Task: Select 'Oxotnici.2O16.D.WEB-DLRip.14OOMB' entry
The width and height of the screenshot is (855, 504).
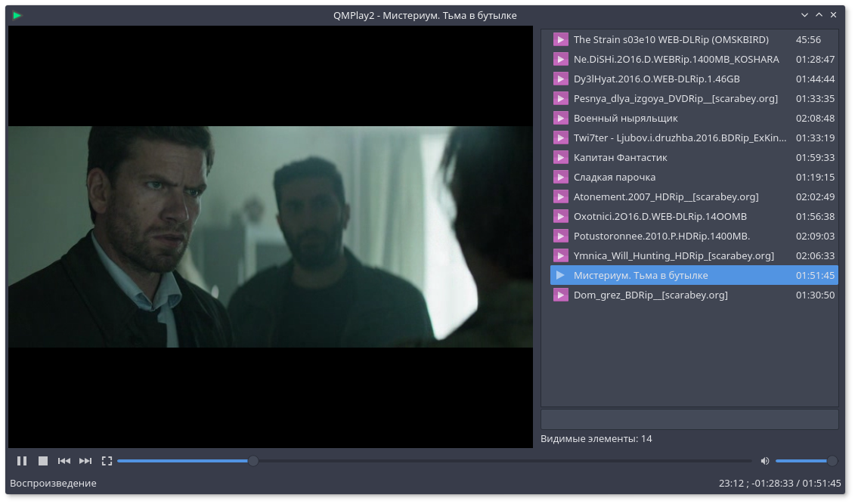Action: [694, 216]
